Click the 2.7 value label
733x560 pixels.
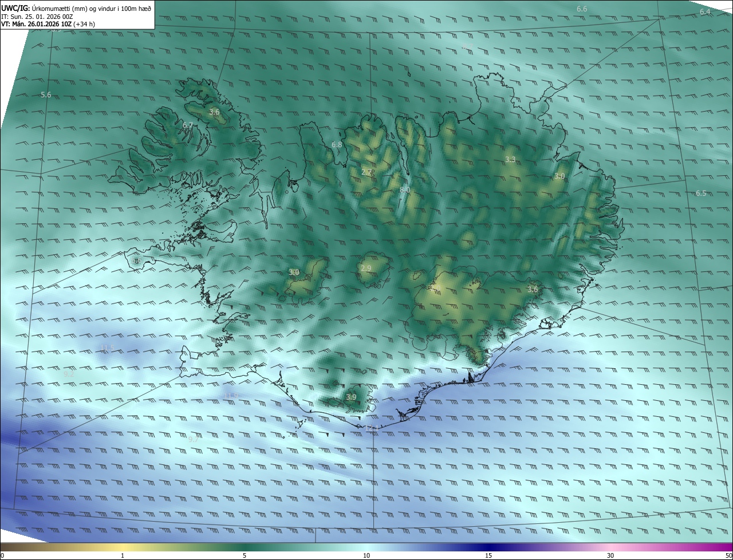click(366, 171)
